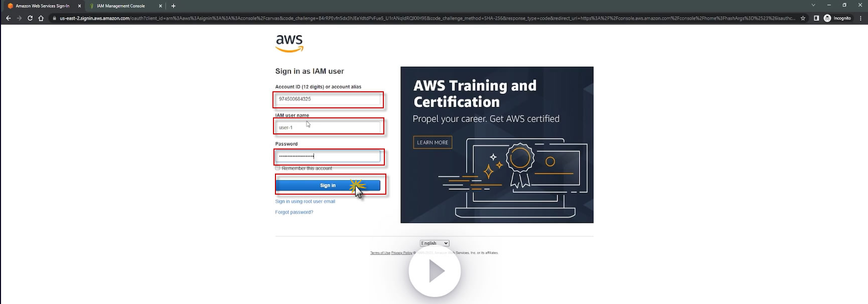Viewport: 868px width, 304px height.
Task: Click the address bar URL
Action: tap(426, 18)
